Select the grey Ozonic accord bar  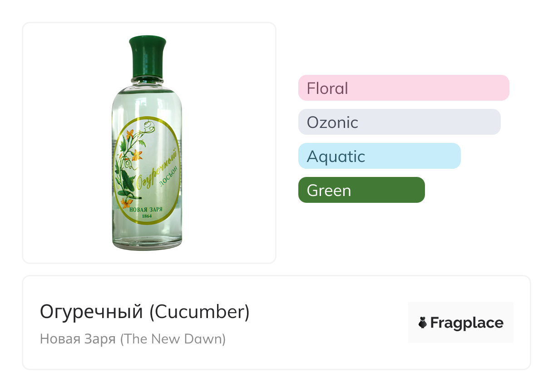click(x=399, y=122)
